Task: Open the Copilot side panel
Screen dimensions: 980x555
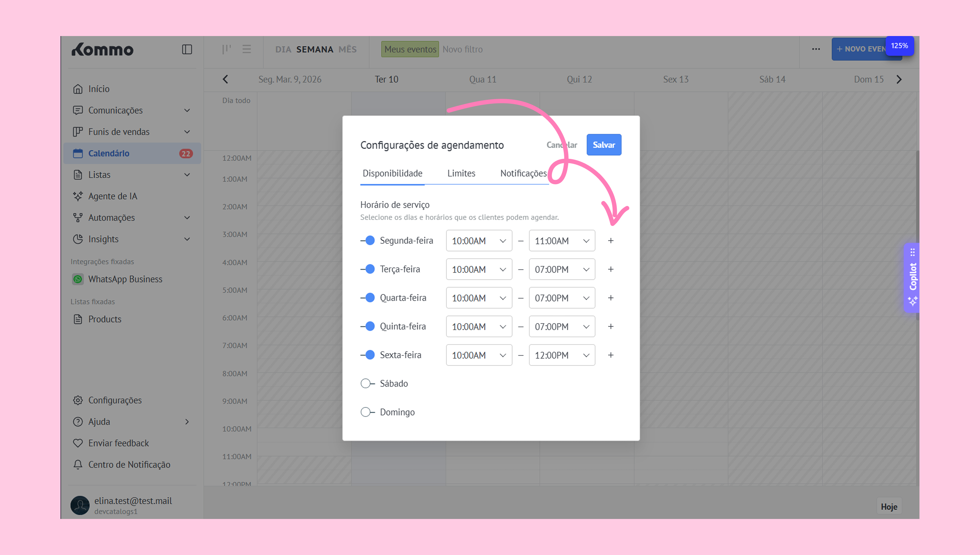Action: pyautogui.click(x=912, y=277)
